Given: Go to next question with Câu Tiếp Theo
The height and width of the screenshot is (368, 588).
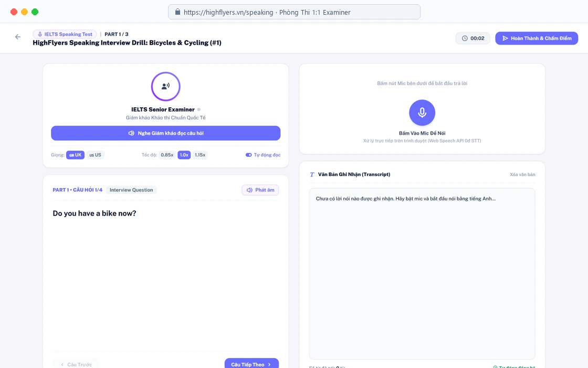Looking at the screenshot, I should tap(251, 364).
